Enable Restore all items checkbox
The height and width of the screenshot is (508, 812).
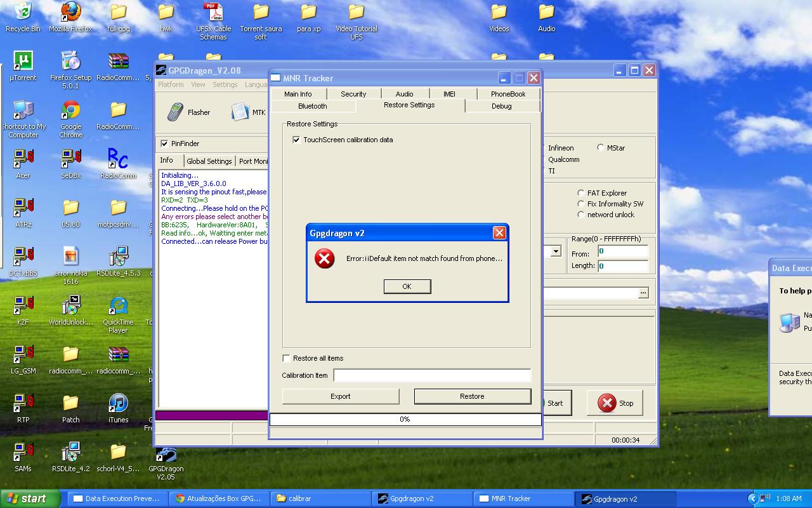(x=286, y=358)
